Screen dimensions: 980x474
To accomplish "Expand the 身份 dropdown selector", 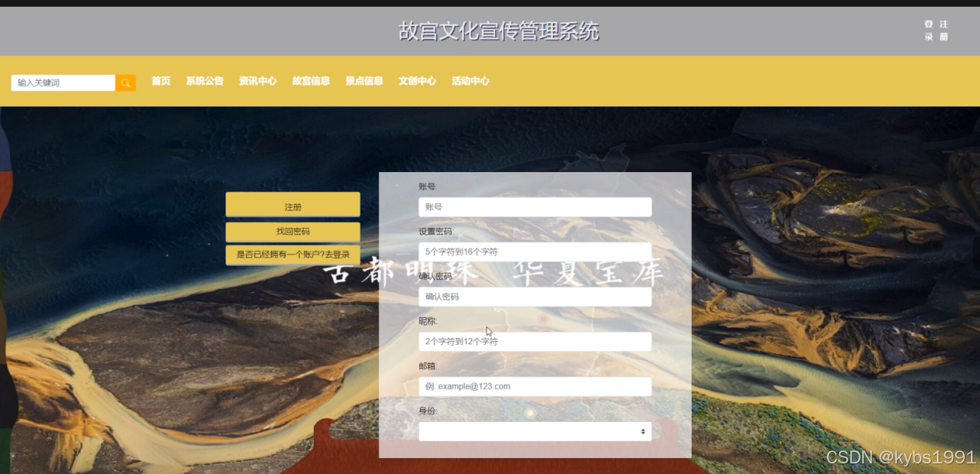I will (x=535, y=431).
